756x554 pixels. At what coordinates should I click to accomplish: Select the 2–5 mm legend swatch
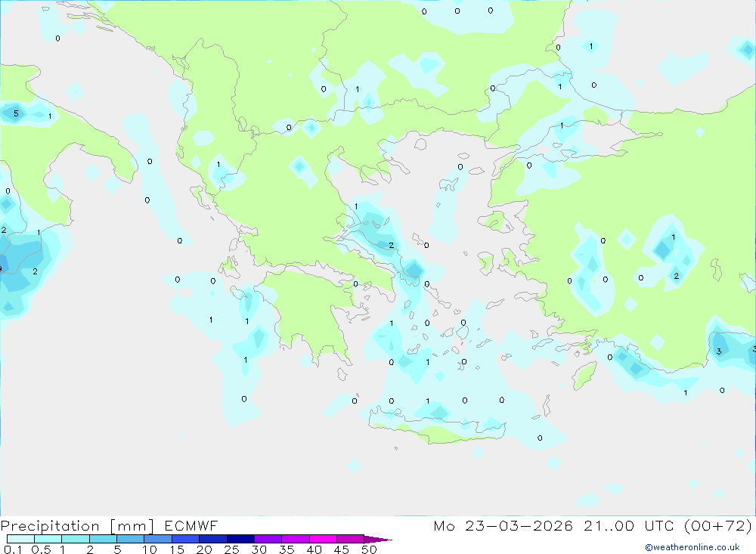(103, 539)
